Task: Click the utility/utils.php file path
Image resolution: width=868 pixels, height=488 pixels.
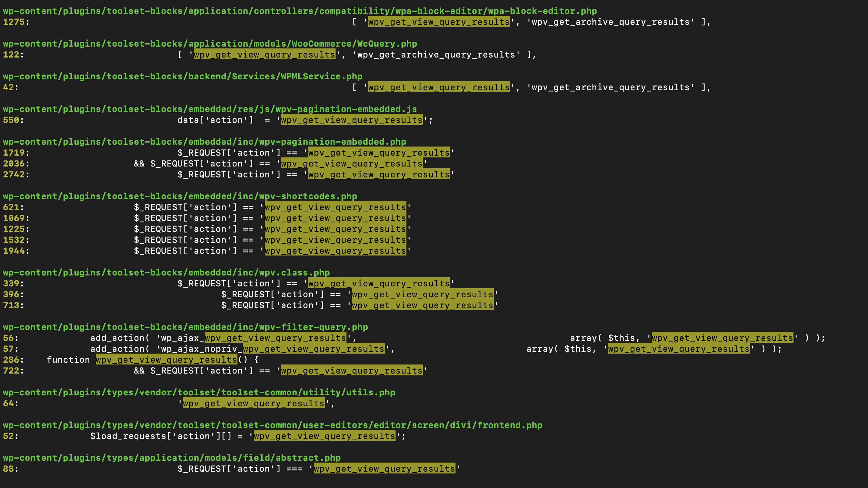Action: [199, 392]
